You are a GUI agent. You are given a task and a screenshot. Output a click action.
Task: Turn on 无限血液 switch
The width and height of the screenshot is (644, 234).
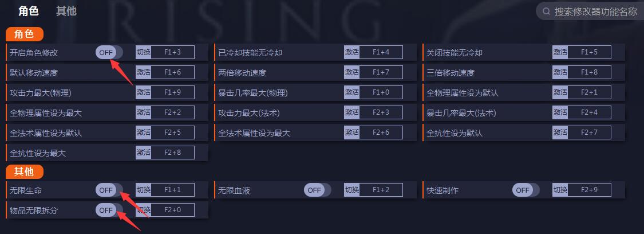317,190
